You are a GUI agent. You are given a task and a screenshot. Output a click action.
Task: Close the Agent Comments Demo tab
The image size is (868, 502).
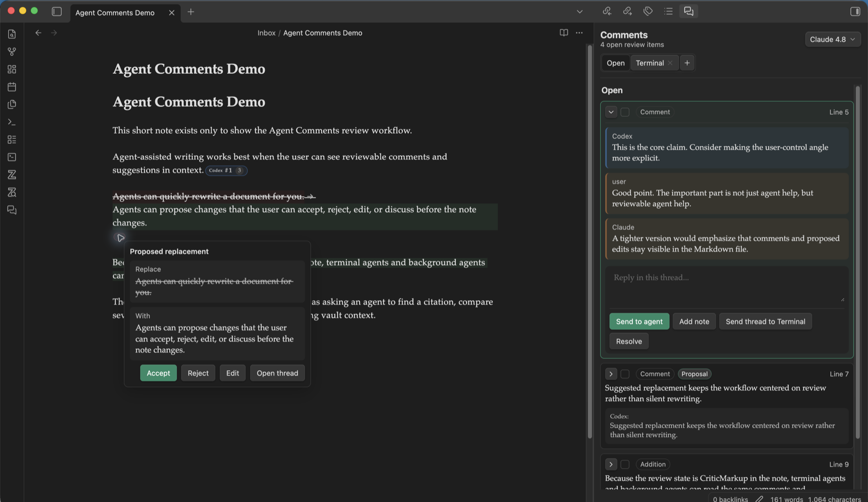click(x=172, y=13)
